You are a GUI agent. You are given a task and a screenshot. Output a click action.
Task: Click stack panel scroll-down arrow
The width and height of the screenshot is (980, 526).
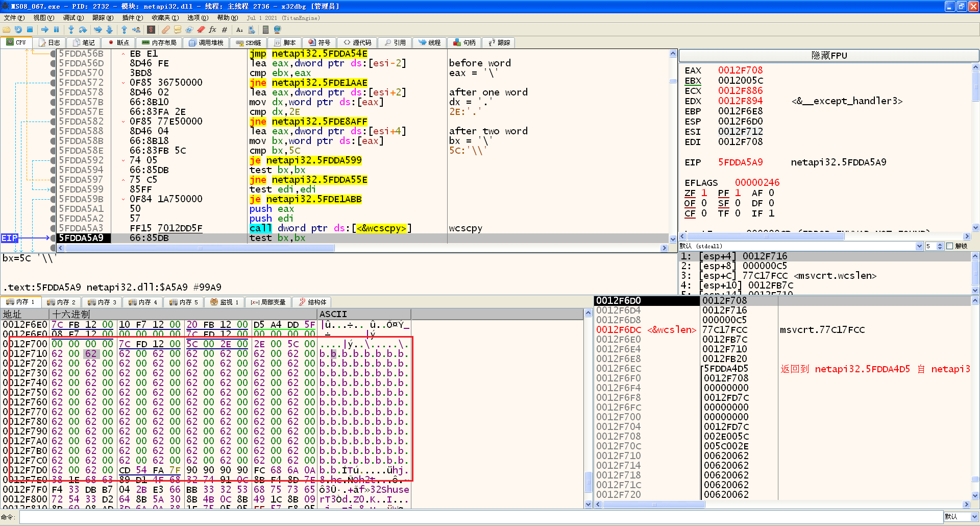pyautogui.click(x=975, y=495)
